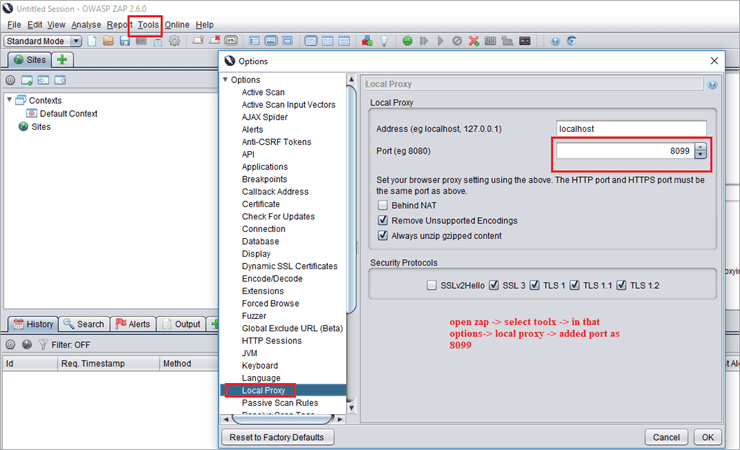Image resolution: width=740 pixels, height=450 pixels.
Task: Click the blue help icon in Options dialog
Action: 712,85
